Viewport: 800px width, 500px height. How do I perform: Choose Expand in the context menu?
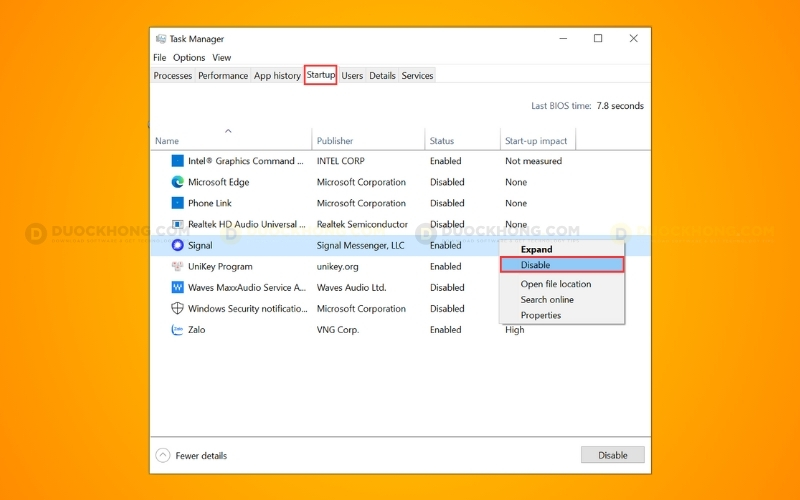click(x=536, y=249)
